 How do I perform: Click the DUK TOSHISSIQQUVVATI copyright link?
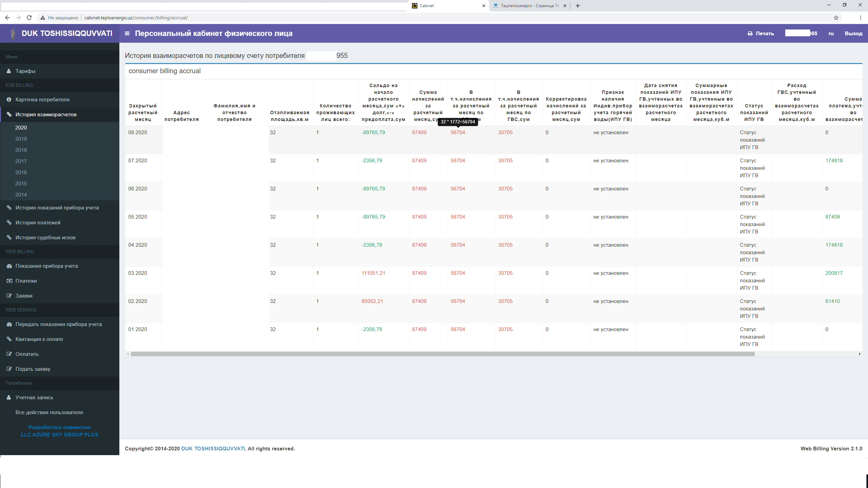coord(213,449)
